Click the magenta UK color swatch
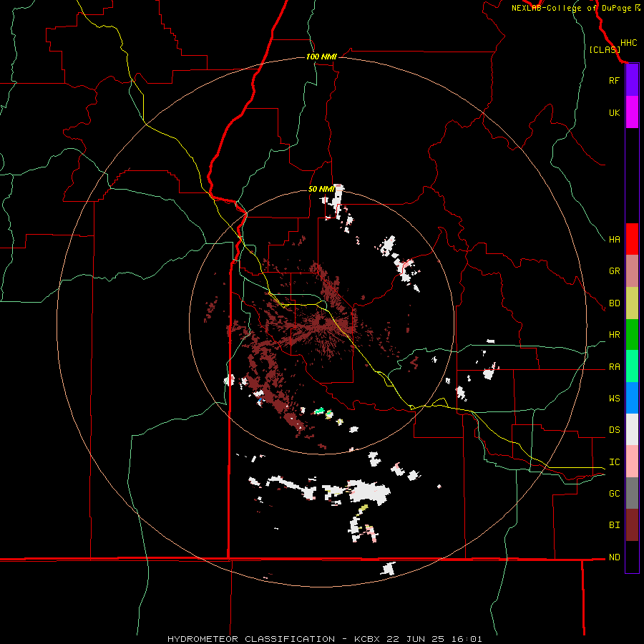This screenshot has width=644, height=644. point(632,112)
